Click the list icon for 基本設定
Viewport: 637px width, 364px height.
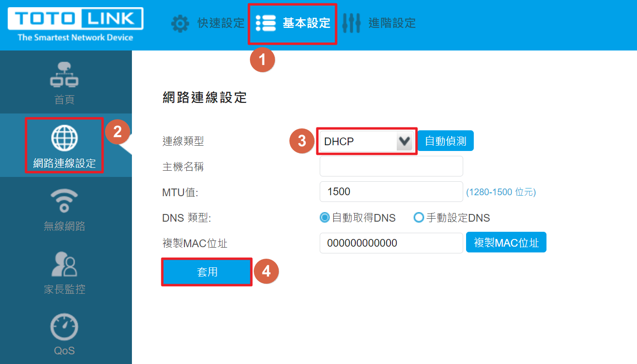click(266, 23)
